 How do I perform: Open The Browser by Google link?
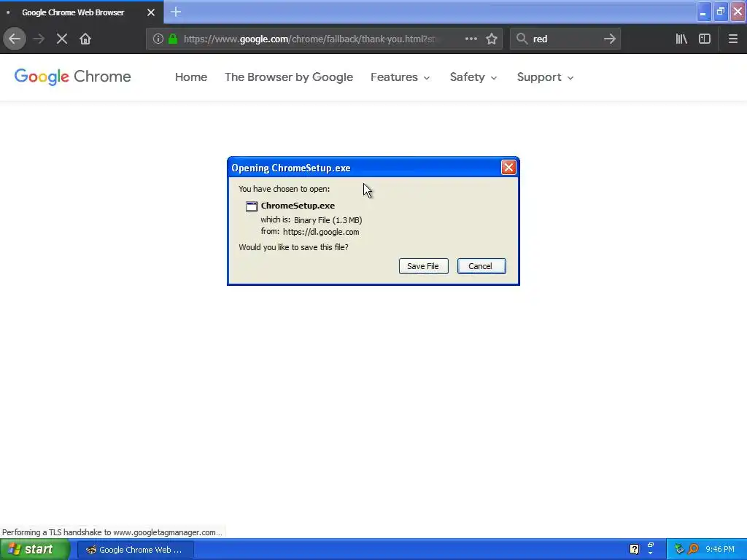289,77
